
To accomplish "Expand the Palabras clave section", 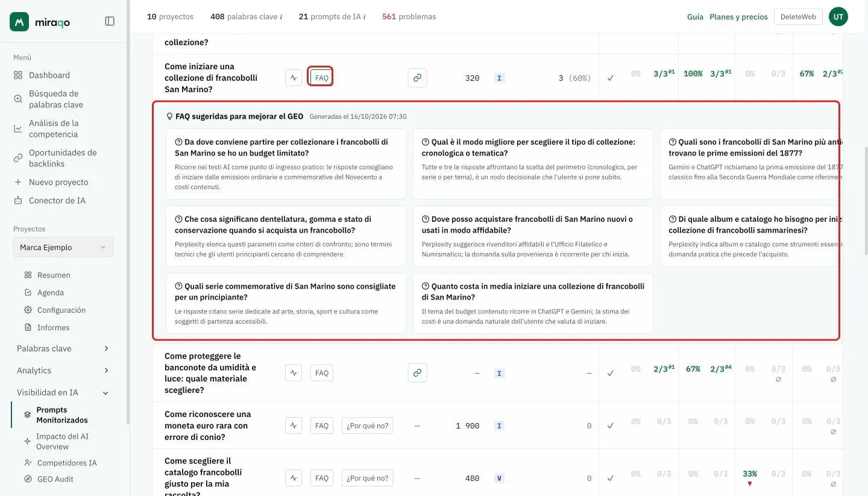I will click(x=63, y=348).
